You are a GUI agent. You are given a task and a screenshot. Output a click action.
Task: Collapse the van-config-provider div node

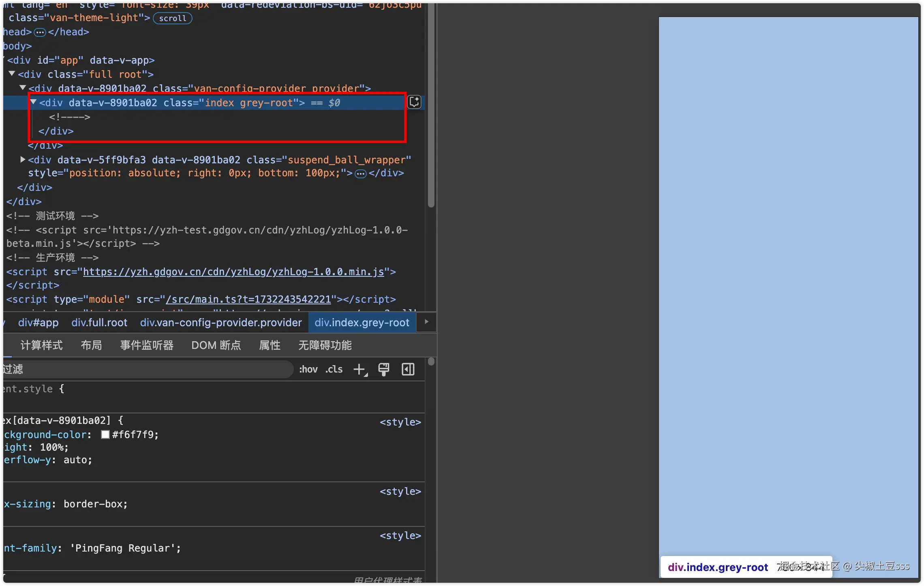pyautogui.click(x=23, y=88)
